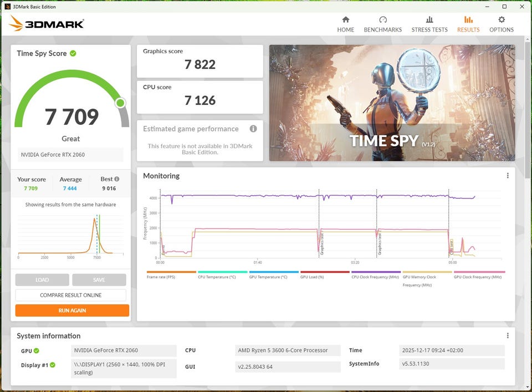Toggle GPU Load (%) legend series
532x392 pixels.
click(x=325, y=275)
